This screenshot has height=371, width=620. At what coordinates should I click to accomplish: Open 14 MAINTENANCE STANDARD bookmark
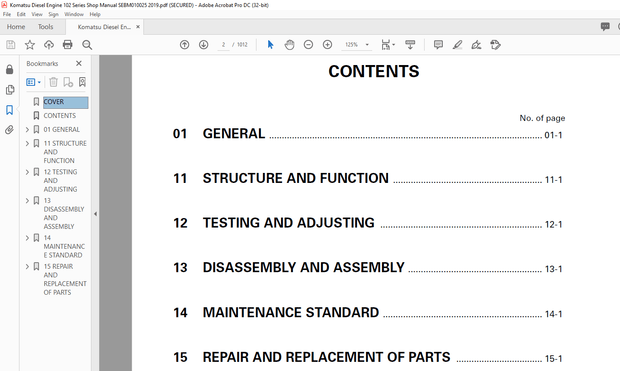(64, 246)
